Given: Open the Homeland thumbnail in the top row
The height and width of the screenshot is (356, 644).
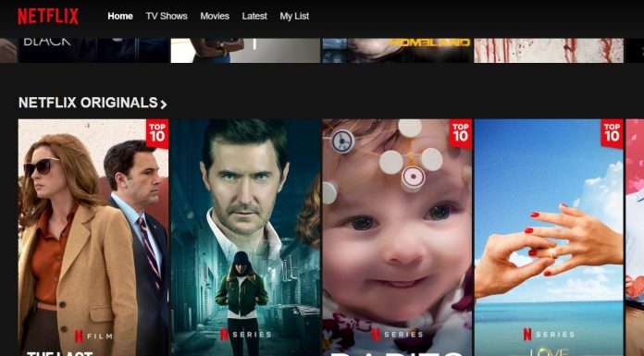Looking at the screenshot, I should click(397, 51).
